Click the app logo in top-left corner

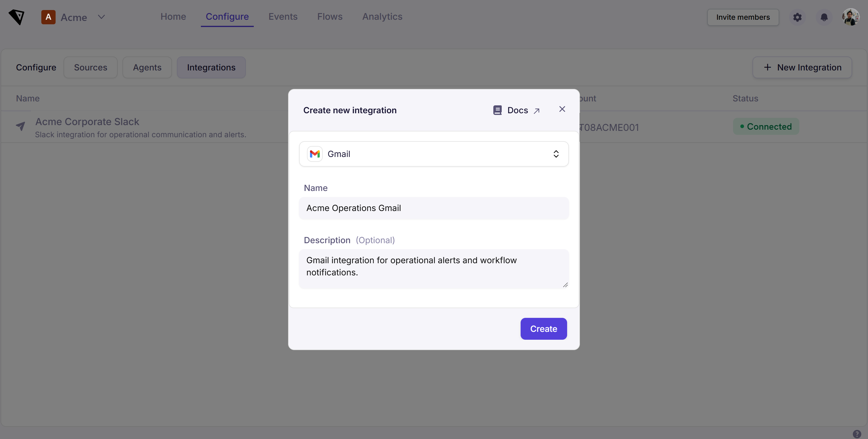pos(16,17)
